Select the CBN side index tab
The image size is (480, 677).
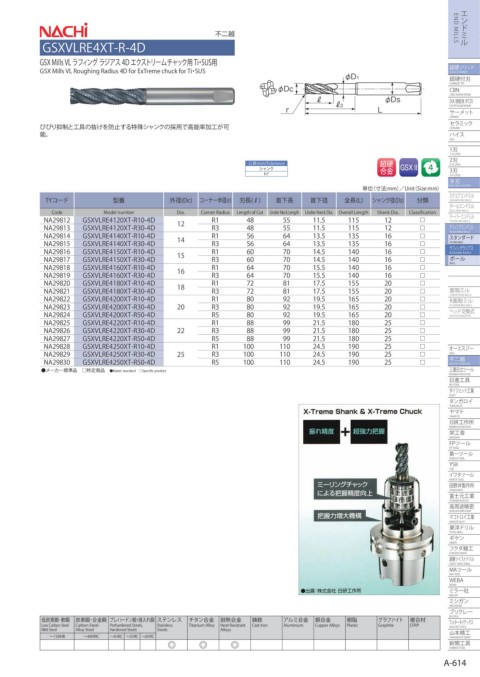464,92
